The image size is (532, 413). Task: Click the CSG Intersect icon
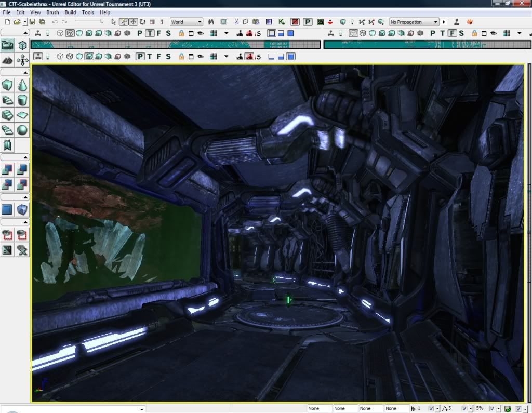pyautogui.click(x=7, y=184)
